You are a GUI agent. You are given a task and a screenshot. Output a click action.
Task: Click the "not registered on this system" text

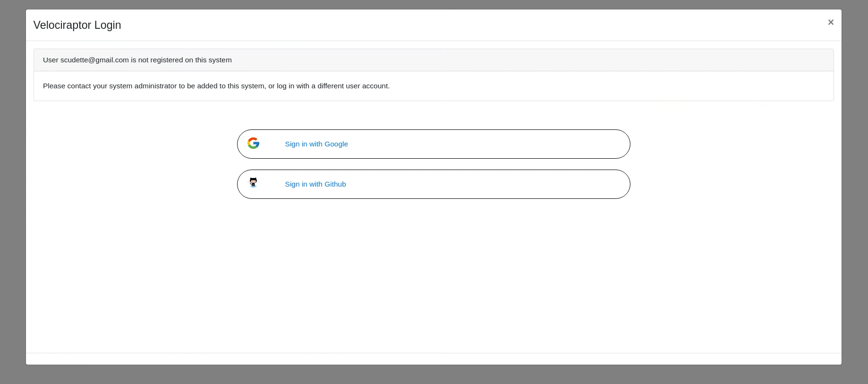coord(185,60)
